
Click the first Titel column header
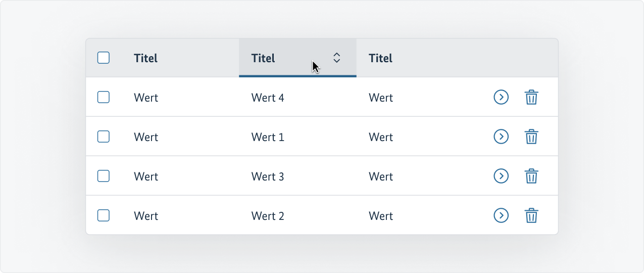pyautogui.click(x=146, y=58)
